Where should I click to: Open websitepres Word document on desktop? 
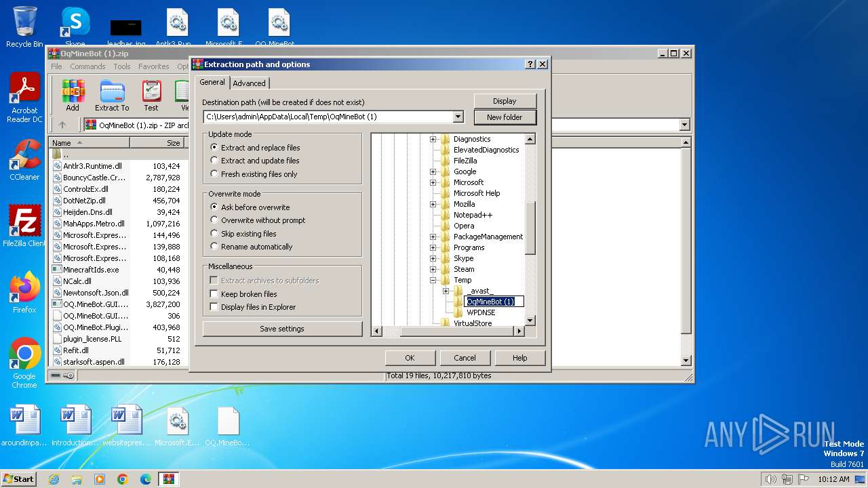point(126,426)
